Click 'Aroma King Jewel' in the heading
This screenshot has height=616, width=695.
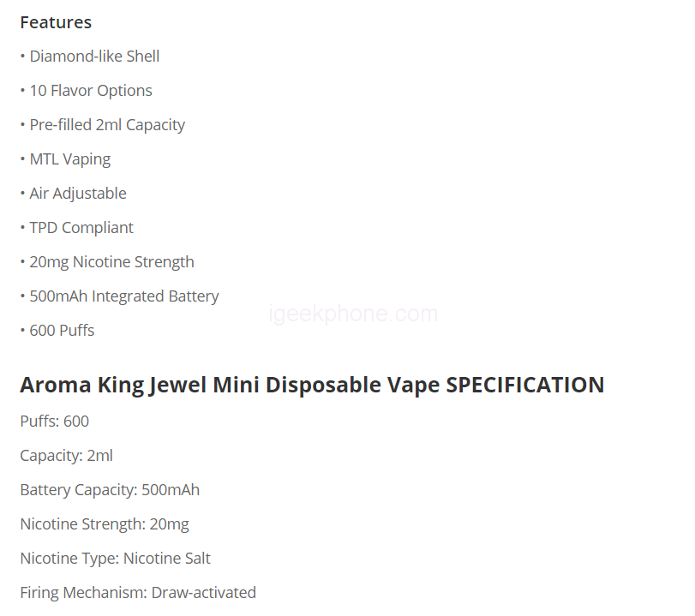(x=113, y=385)
